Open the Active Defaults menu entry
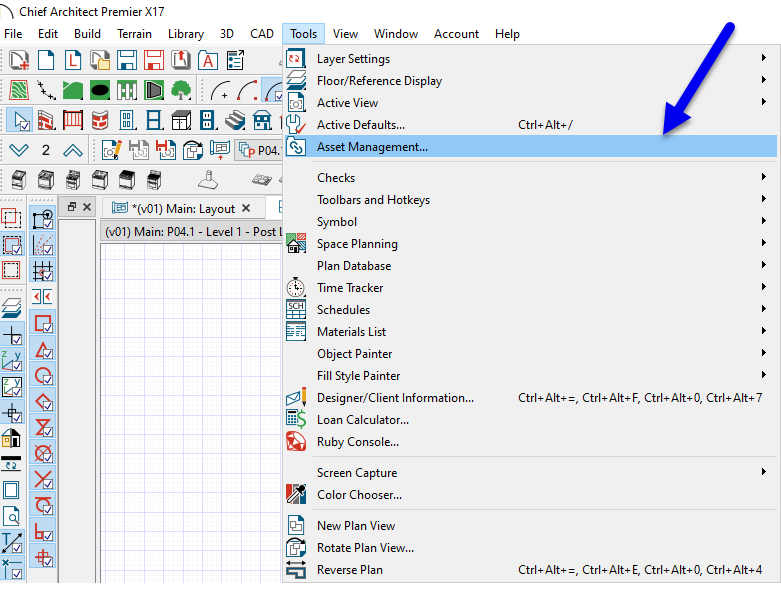This screenshot has height=599, width=781. tap(530, 124)
